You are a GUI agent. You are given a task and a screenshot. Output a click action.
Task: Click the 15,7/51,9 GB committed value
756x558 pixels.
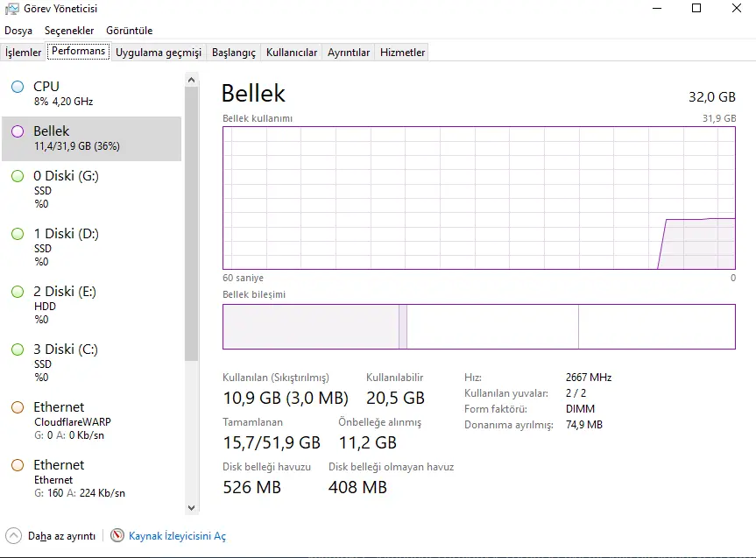click(272, 442)
